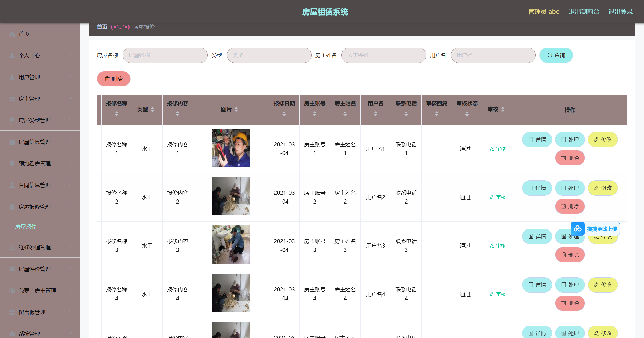Expand 维修处理管理 submenu chevron
The image size is (644, 338).
(x=70, y=247)
